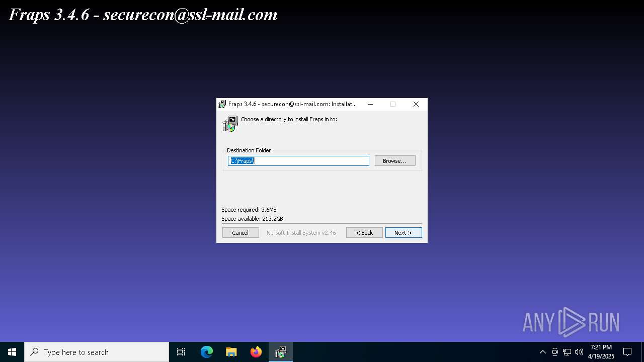
Task: Go back with the < Back button
Action: [364, 233]
